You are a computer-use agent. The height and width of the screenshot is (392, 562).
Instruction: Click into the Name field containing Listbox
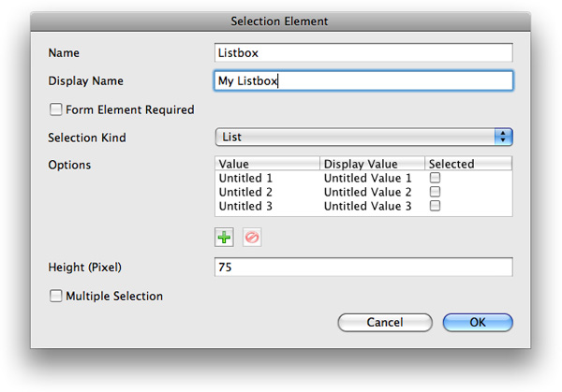pos(363,52)
